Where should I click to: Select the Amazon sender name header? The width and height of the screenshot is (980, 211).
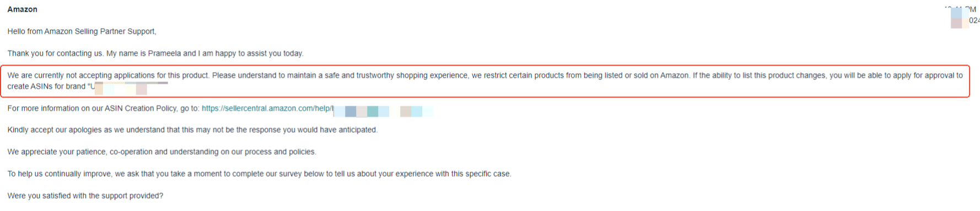tap(23, 9)
